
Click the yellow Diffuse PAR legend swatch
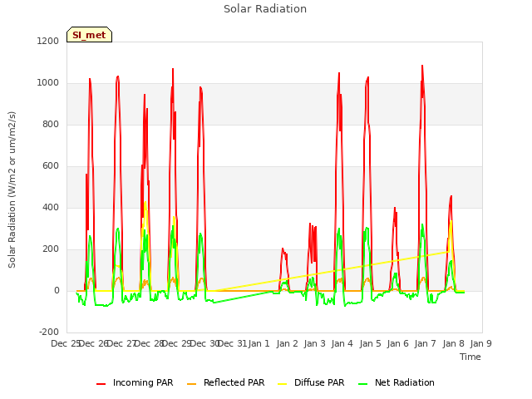point(283,383)
